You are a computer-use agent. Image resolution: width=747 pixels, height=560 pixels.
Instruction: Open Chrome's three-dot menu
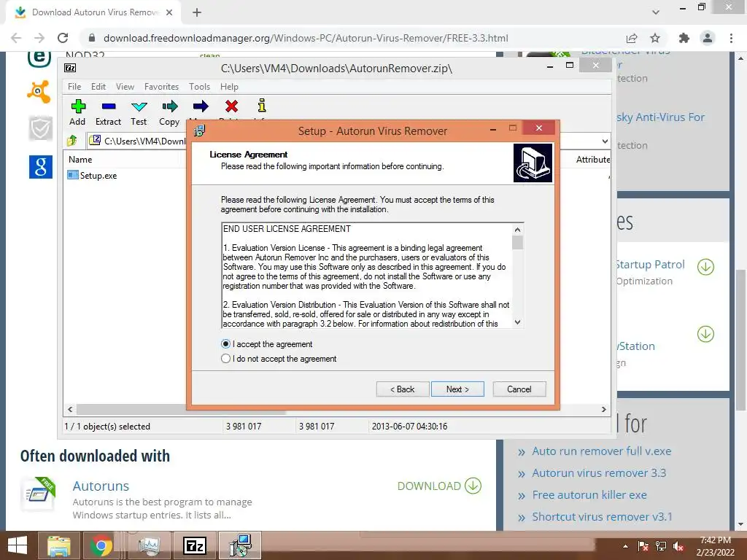point(731,38)
